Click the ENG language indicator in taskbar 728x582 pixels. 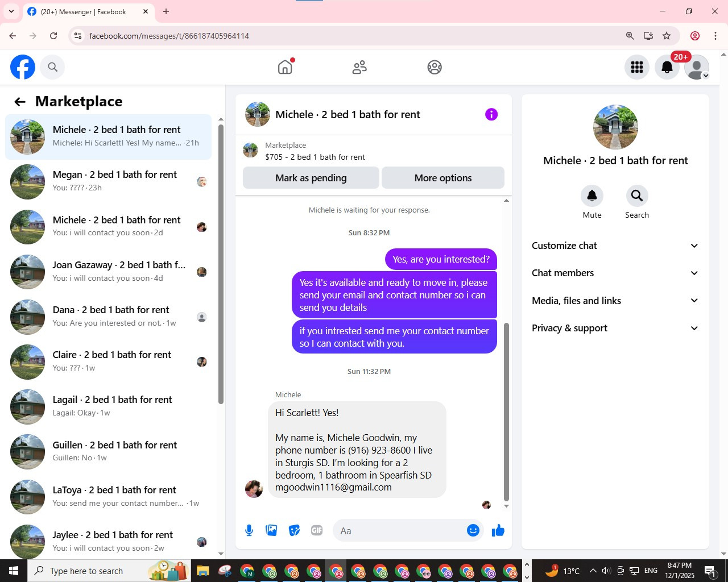tap(651, 571)
